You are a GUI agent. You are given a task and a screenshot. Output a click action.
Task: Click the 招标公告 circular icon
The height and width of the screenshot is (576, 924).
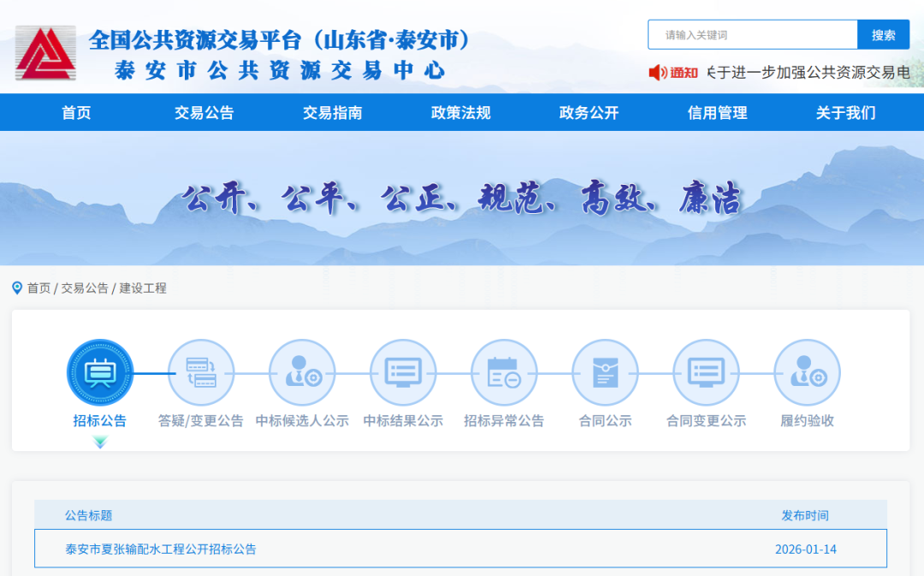[x=100, y=372]
